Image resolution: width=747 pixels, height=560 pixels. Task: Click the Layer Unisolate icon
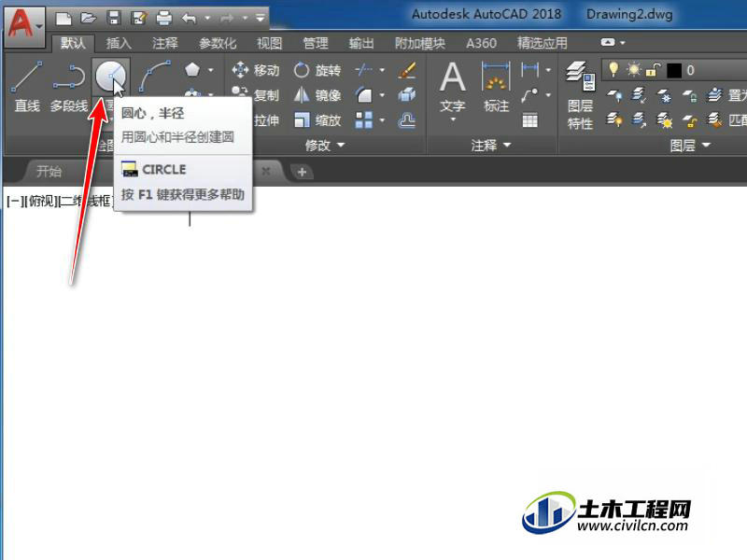coord(640,120)
